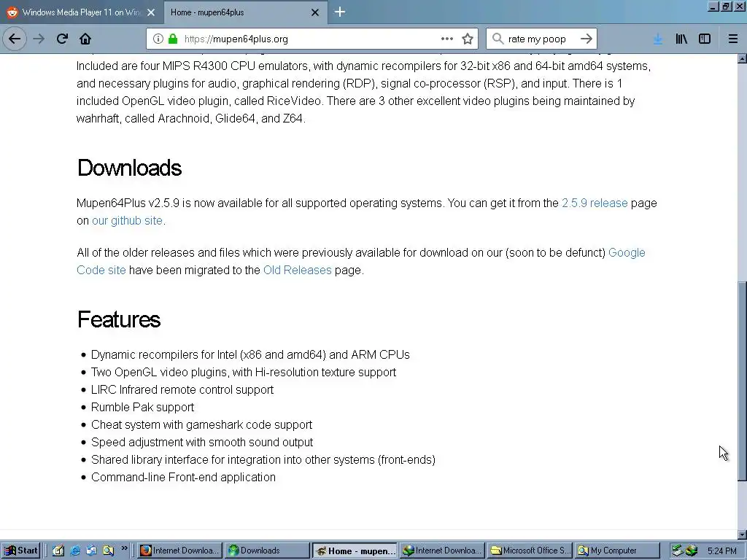Viewport: 747px width, 560px height.
Task: Open the Downloads taskbar window
Action: [x=267, y=551]
